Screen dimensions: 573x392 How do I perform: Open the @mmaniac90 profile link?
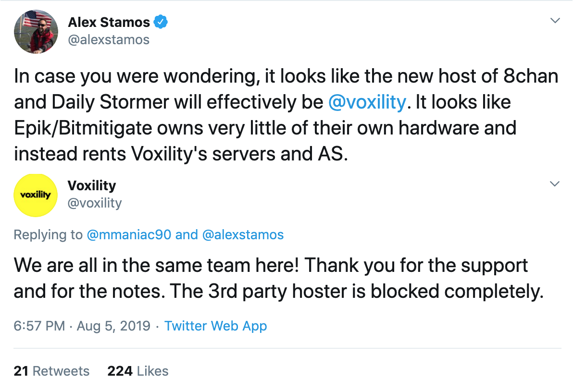[128, 234]
